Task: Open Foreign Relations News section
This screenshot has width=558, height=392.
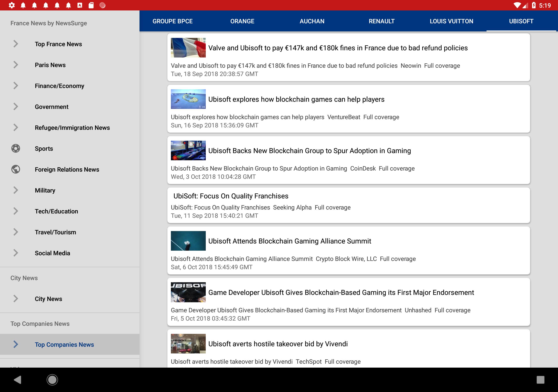Action: point(70,169)
